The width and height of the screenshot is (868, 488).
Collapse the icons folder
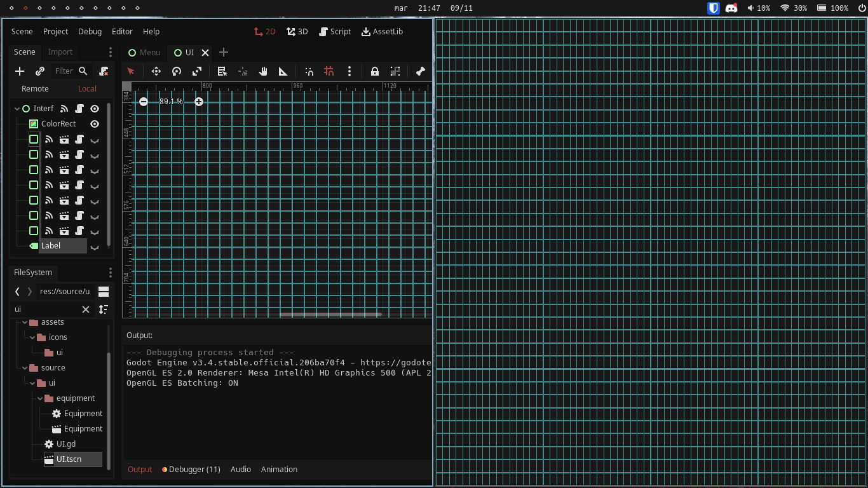pyautogui.click(x=32, y=337)
